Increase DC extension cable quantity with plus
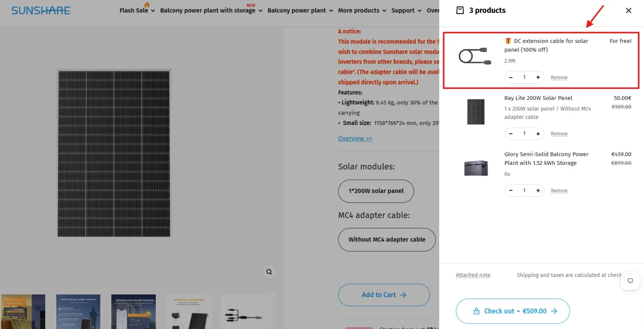 coord(538,77)
